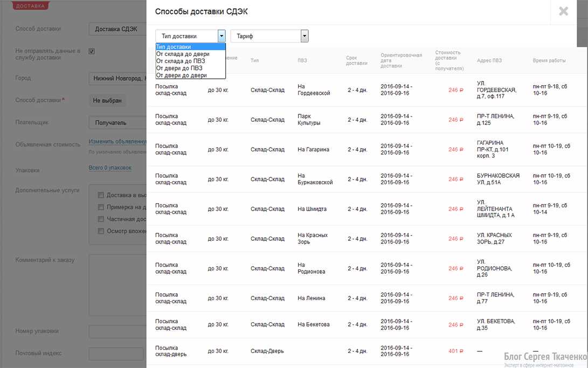Screen dimensions: 588x368
Task: Select 'От двери до двери' option
Action: pos(181,75)
